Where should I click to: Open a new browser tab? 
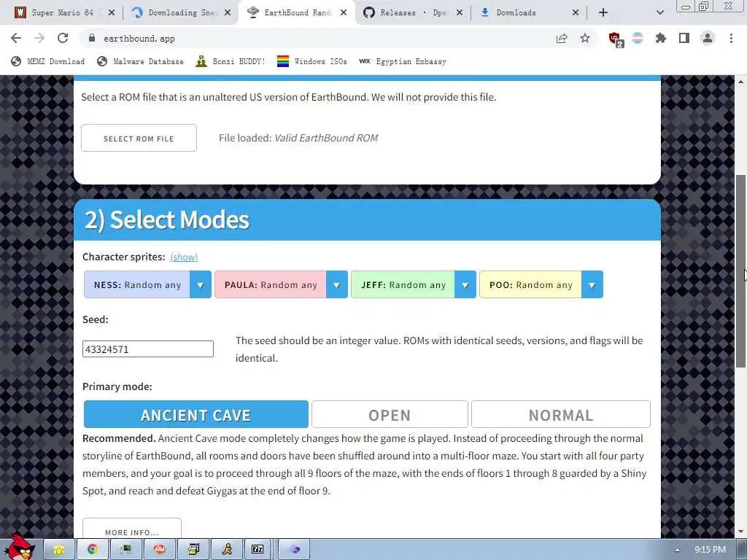pos(603,12)
